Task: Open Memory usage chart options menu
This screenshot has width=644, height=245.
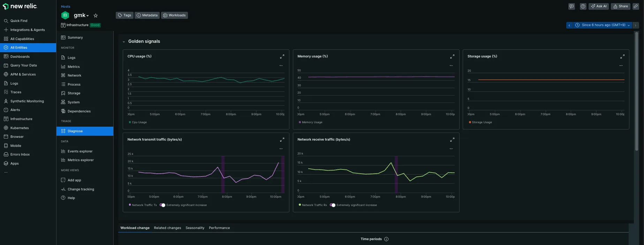Action: pyautogui.click(x=451, y=65)
